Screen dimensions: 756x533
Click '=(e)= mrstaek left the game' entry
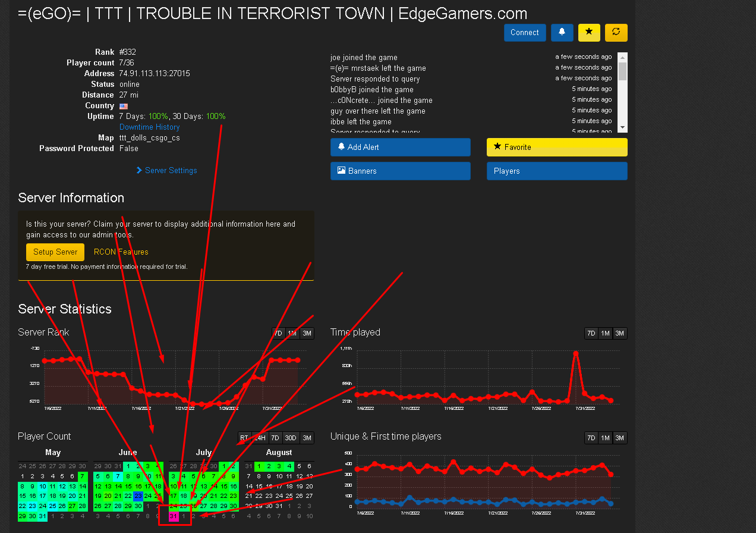point(378,68)
